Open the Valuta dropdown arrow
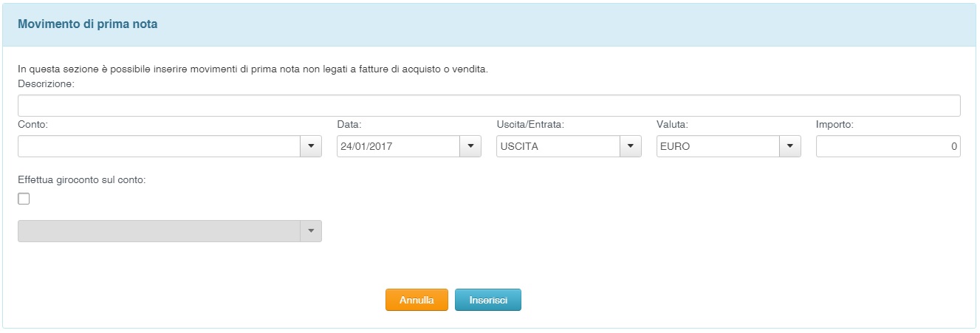980x333 pixels. (x=790, y=146)
